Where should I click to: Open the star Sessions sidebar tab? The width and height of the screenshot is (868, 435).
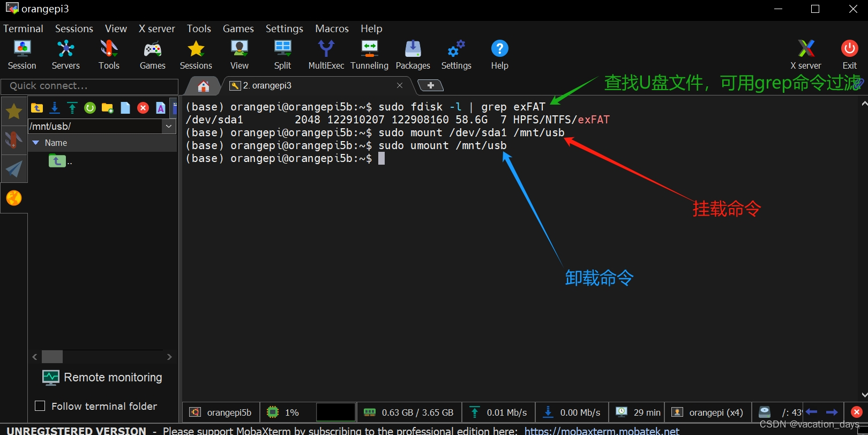(x=14, y=112)
